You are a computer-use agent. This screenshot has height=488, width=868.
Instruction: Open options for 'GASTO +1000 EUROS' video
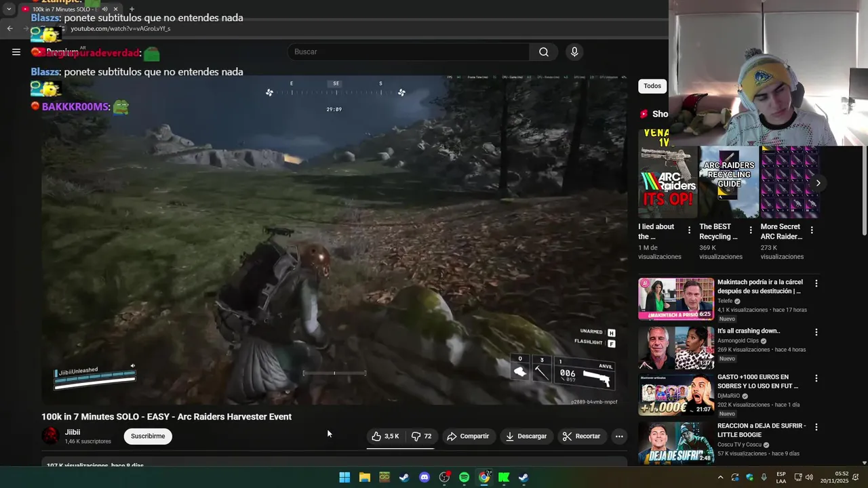(x=816, y=378)
